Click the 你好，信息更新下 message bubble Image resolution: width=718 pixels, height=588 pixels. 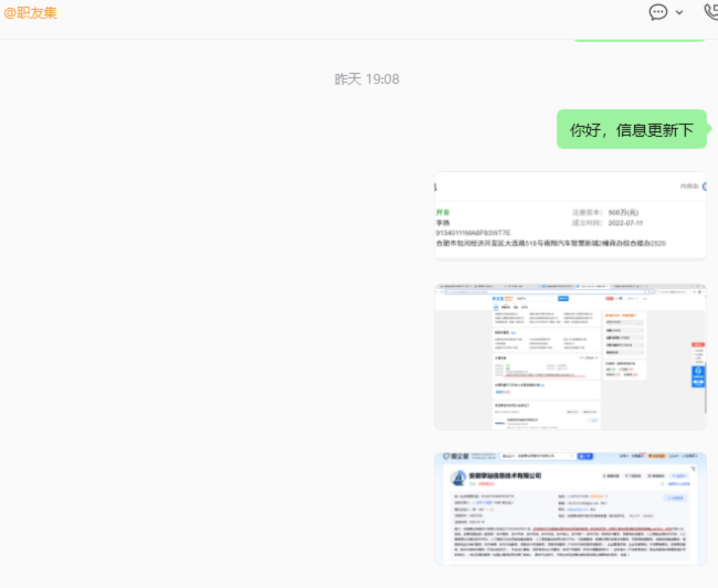(631, 129)
